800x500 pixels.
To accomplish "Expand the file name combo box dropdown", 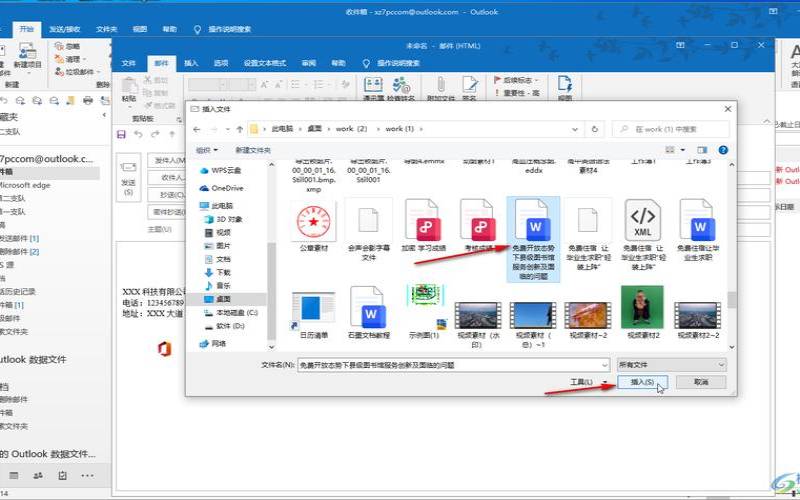I will [x=605, y=365].
